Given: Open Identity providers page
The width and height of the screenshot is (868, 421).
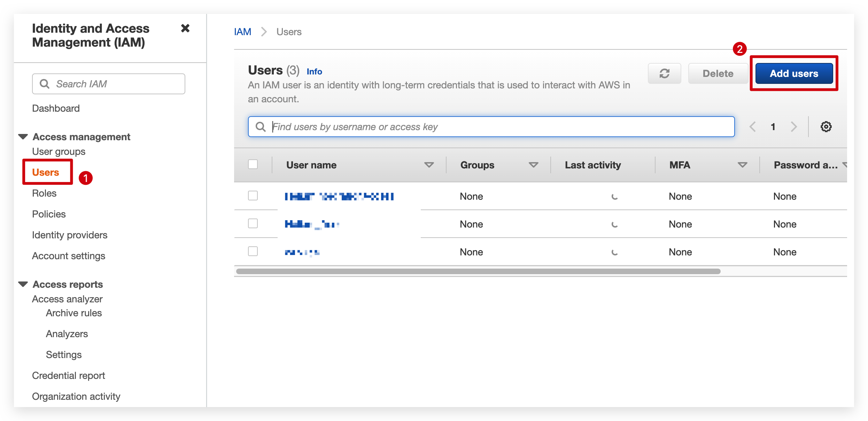Looking at the screenshot, I should click(x=70, y=235).
